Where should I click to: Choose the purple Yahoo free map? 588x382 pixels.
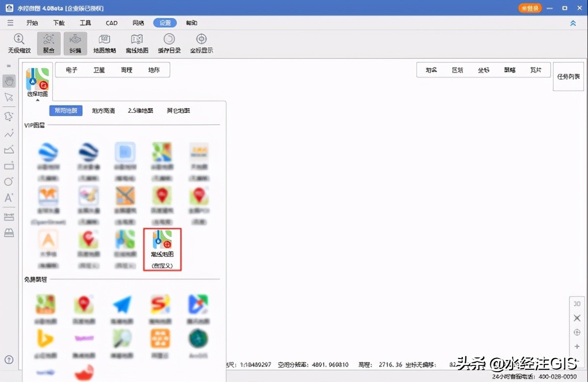84,343
